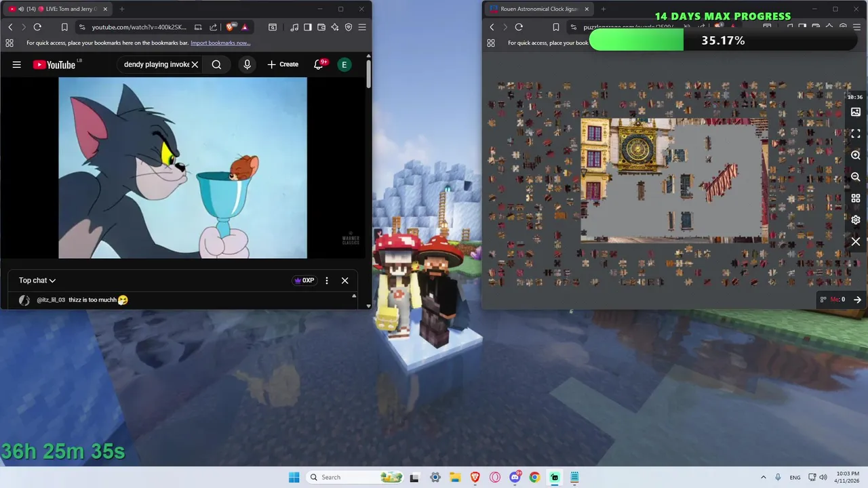This screenshot has height=488, width=868.
Task: Open a new tab in YouTube browser window
Action: pyautogui.click(x=122, y=9)
